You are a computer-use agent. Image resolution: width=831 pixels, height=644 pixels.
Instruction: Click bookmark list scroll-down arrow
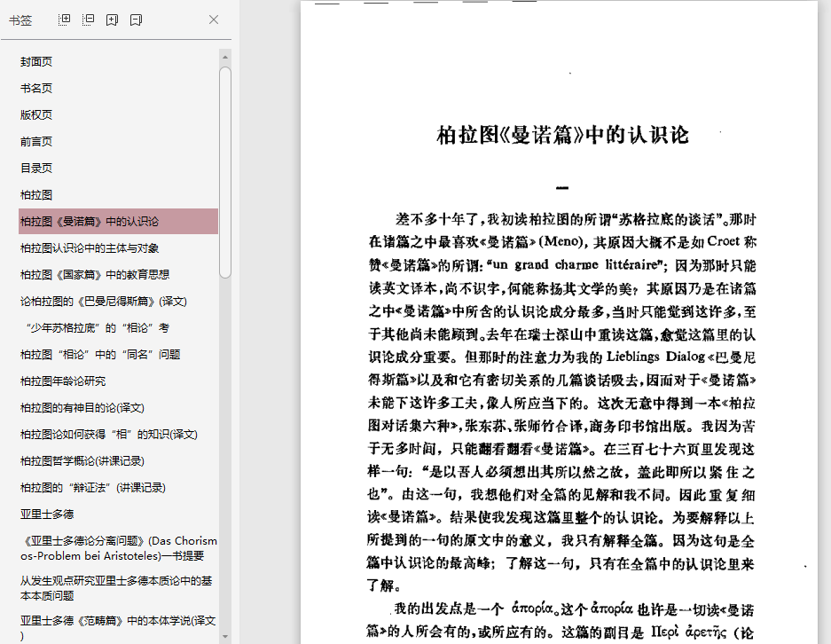click(225, 637)
